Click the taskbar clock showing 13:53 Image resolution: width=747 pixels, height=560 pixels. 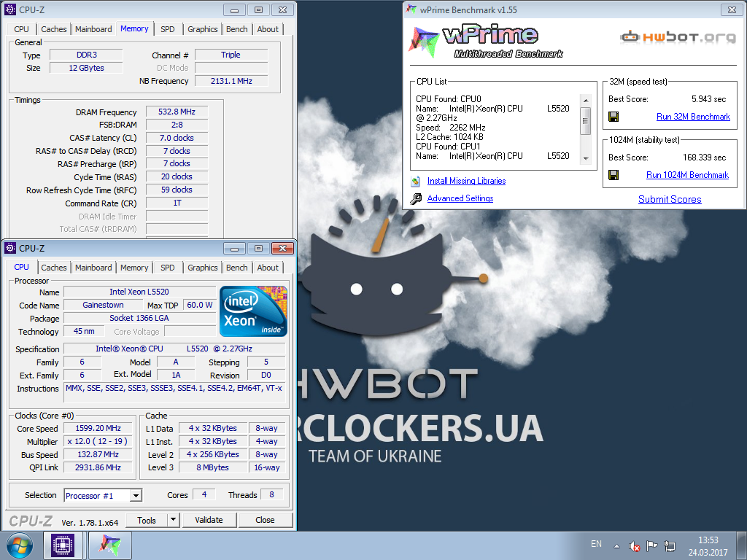point(708,546)
